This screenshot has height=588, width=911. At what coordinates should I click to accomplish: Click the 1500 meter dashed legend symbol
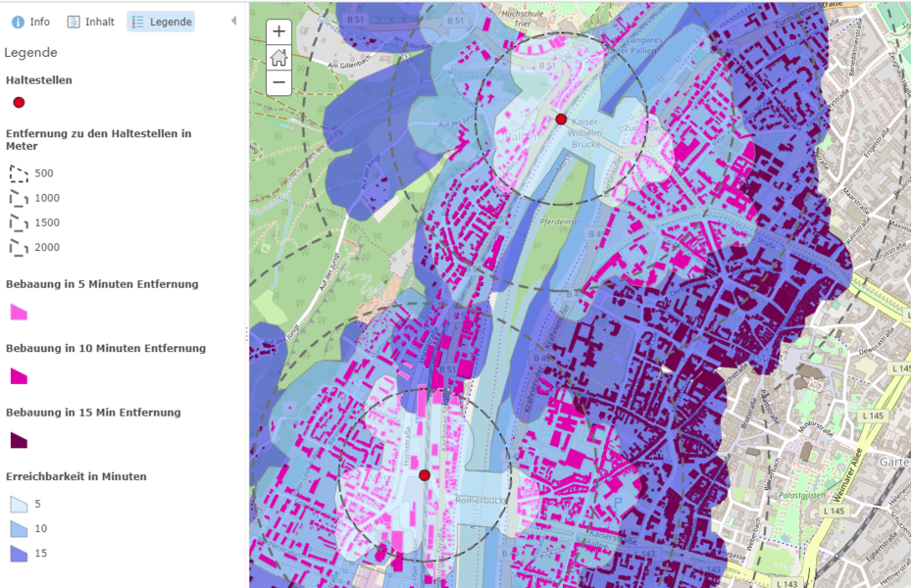coord(19,222)
